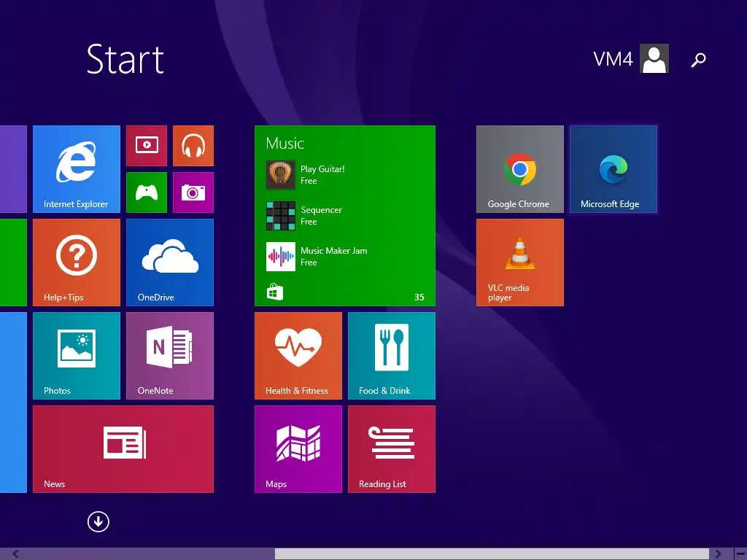Click the search magnifier icon
The image size is (747, 560).
[x=698, y=60]
